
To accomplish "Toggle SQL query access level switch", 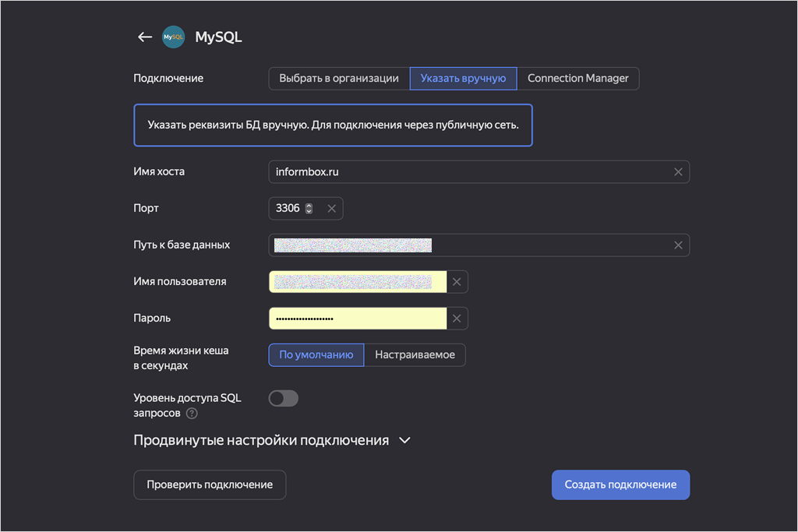I will (284, 398).
